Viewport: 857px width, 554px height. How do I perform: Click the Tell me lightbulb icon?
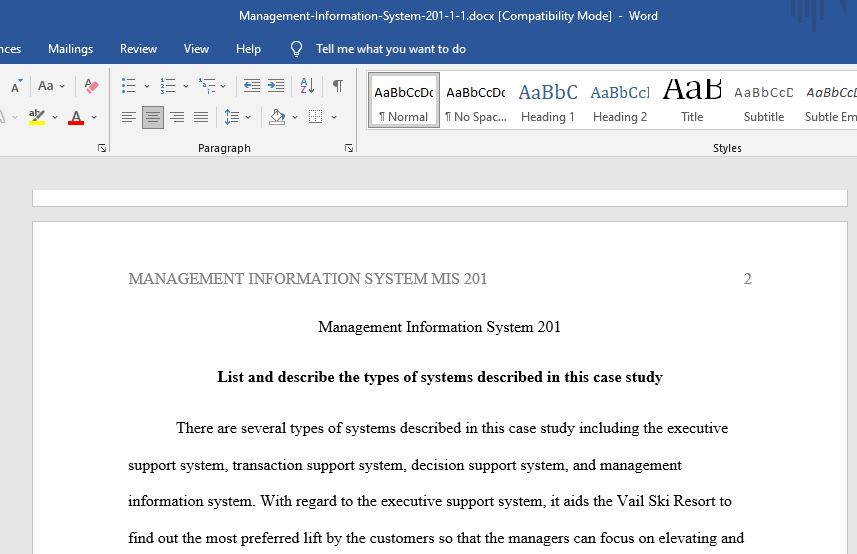[296, 49]
